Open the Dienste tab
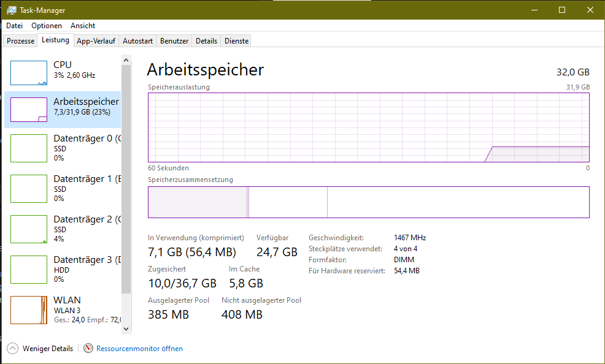The image size is (605, 364). click(x=236, y=41)
